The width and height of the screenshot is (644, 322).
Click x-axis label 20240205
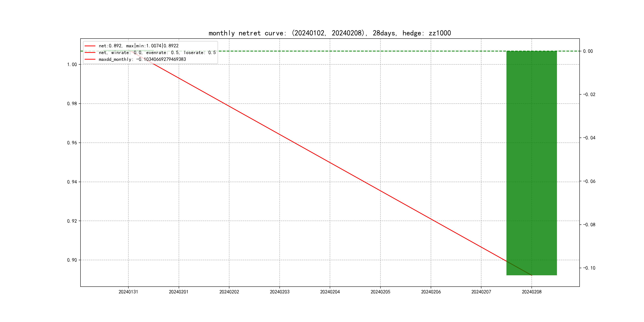click(x=380, y=292)
